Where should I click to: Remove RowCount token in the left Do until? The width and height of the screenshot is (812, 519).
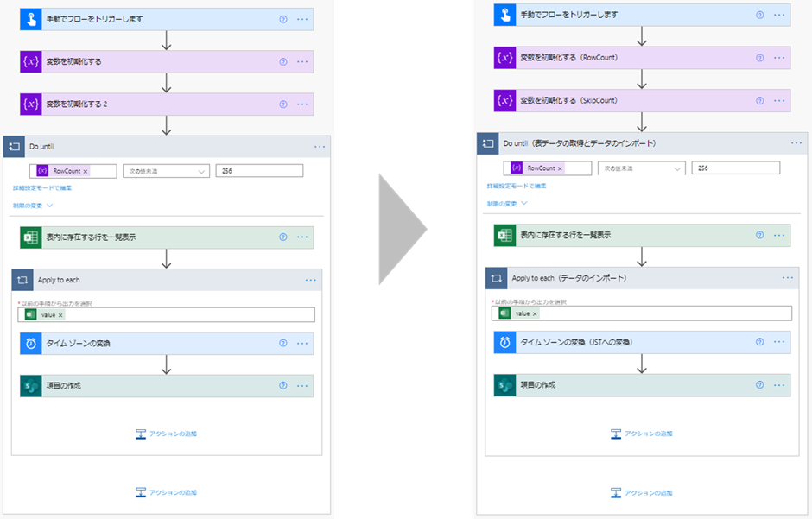click(x=86, y=171)
